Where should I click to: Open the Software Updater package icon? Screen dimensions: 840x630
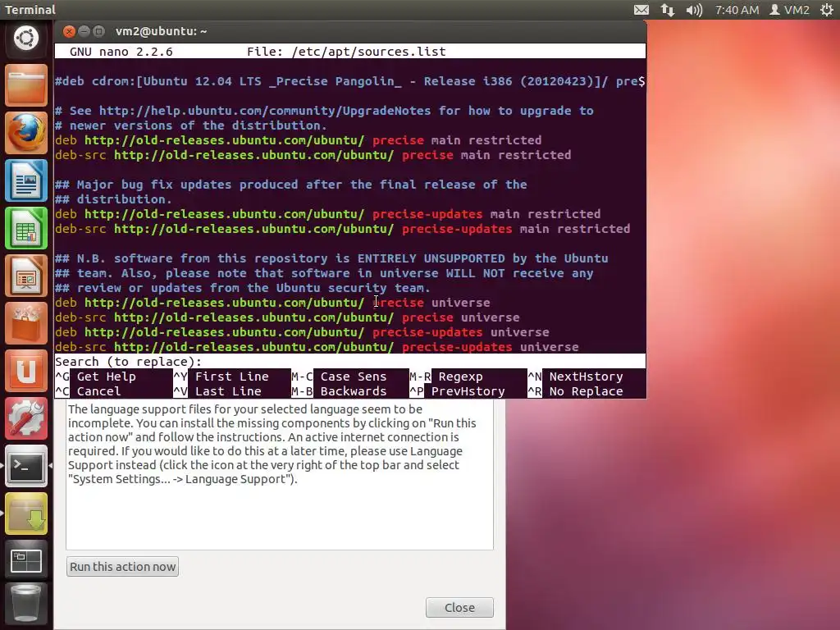26,514
